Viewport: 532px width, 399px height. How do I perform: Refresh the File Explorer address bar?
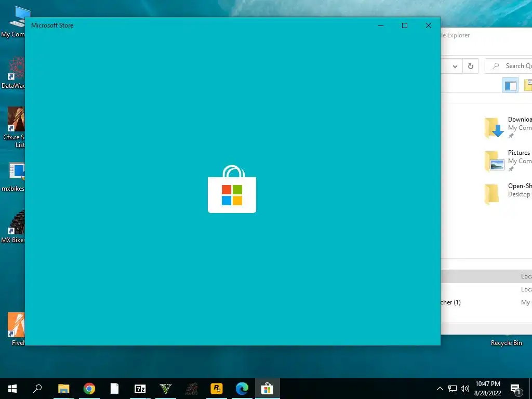tap(471, 66)
